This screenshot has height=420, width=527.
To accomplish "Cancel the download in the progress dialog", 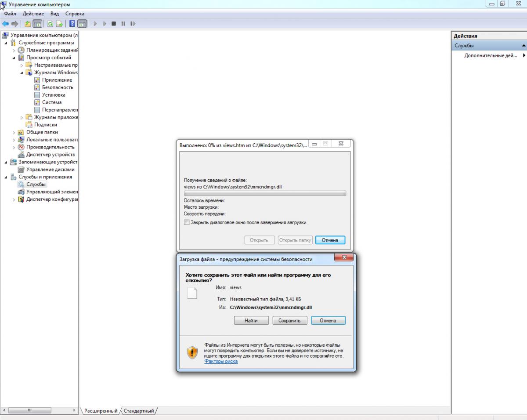I will tap(330, 240).
